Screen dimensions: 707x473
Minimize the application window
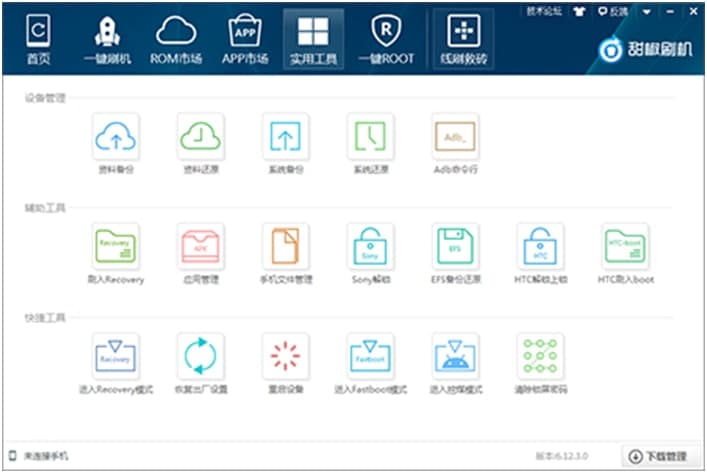pos(670,12)
